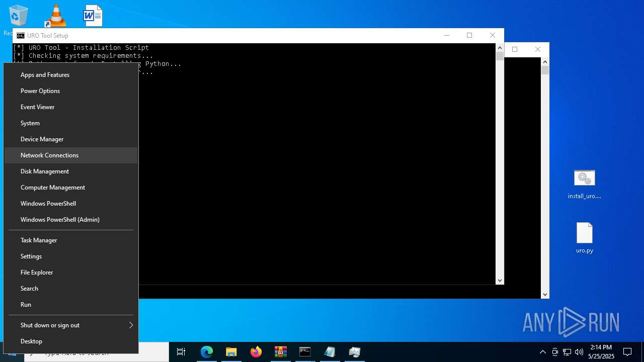Close the URO Tool Setup window
The height and width of the screenshot is (362, 644).
(493, 35)
